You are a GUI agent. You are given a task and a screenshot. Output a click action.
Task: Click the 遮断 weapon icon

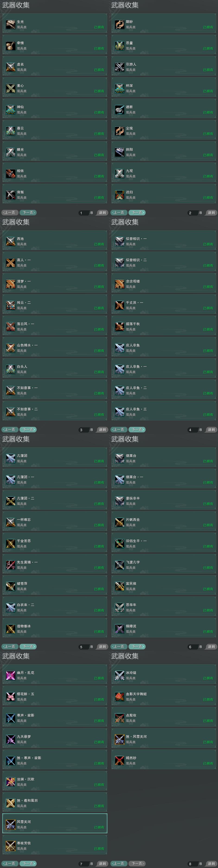coord(119,110)
